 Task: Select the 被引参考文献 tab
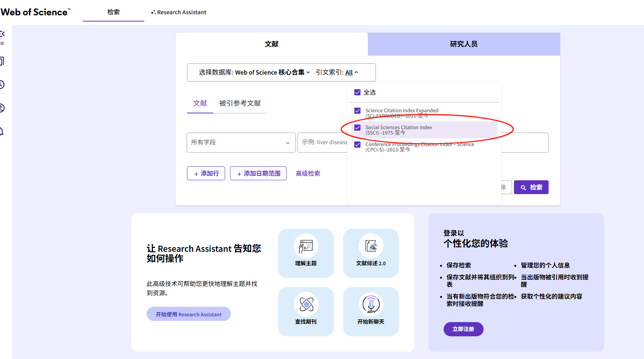(240, 103)
